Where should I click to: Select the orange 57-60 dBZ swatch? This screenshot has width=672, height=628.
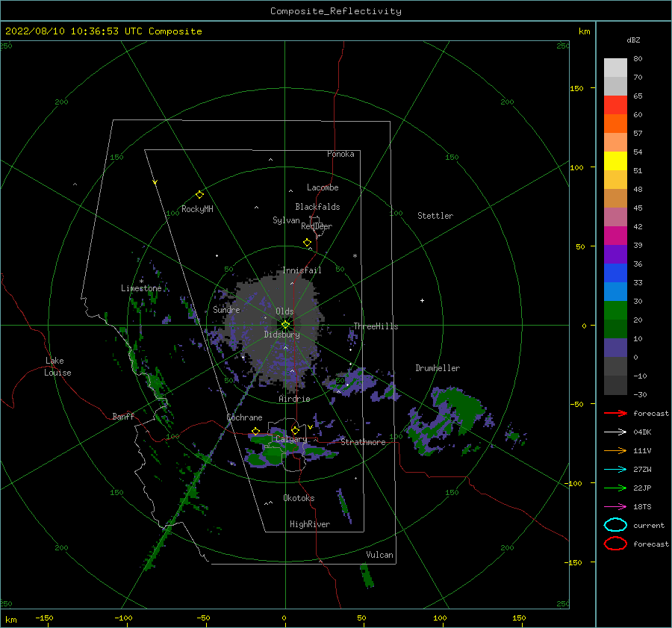615,124
